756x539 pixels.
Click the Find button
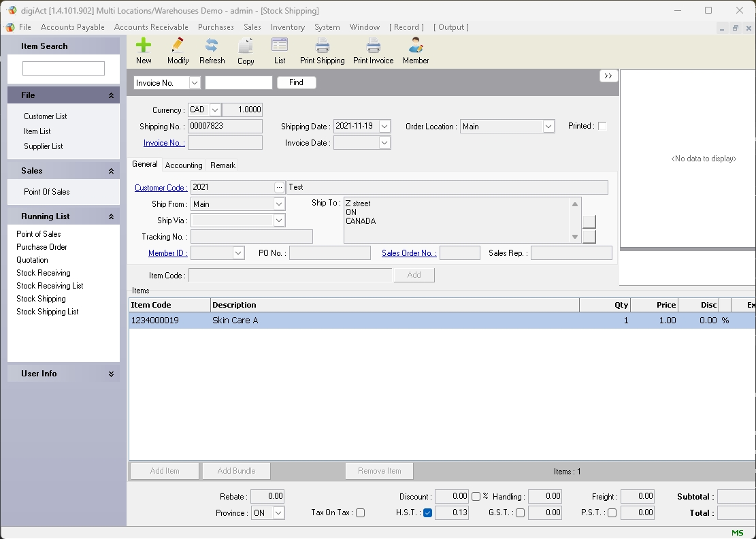click(296, 82)
